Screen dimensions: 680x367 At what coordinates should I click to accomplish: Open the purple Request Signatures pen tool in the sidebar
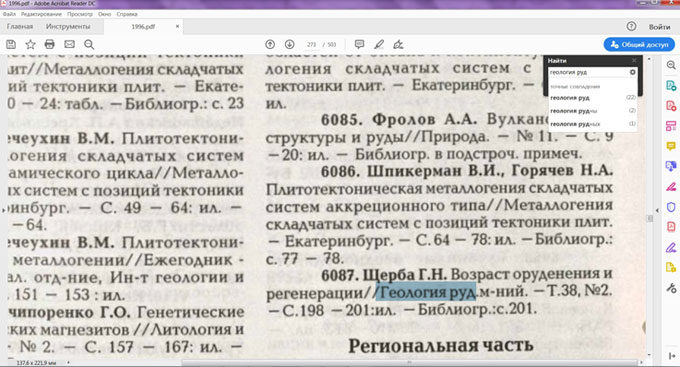(671, 247)
